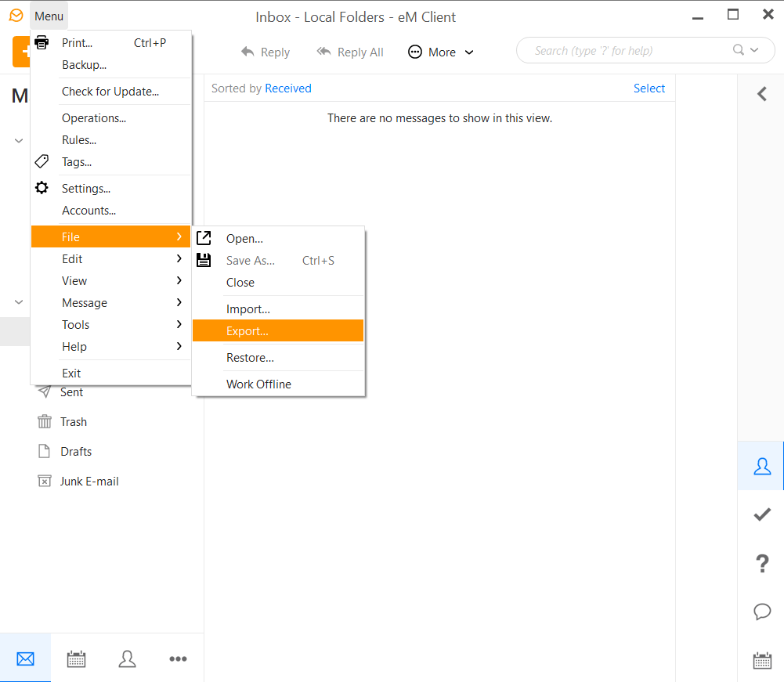Open the calendar icon in right sidebar
Viewport: 784px width, 682px height.
coord(762,660)
